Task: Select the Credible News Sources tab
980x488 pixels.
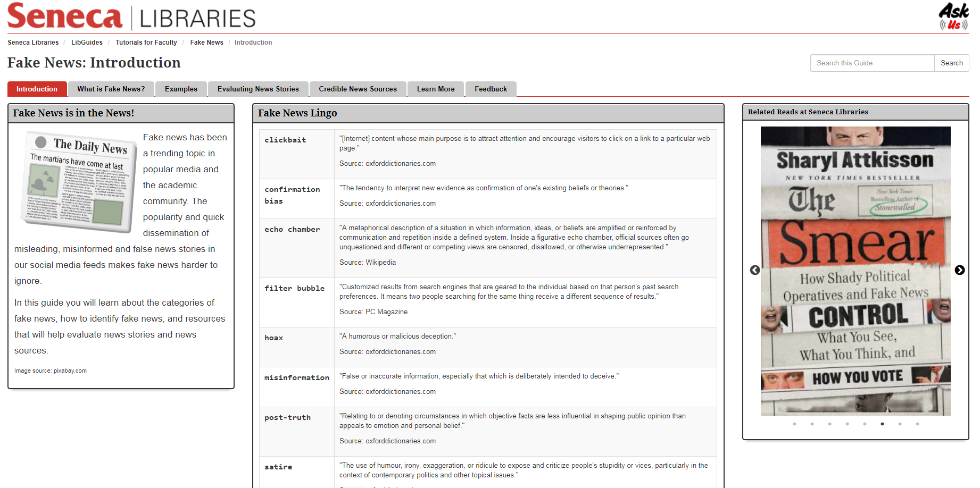Action: [358, 89]
